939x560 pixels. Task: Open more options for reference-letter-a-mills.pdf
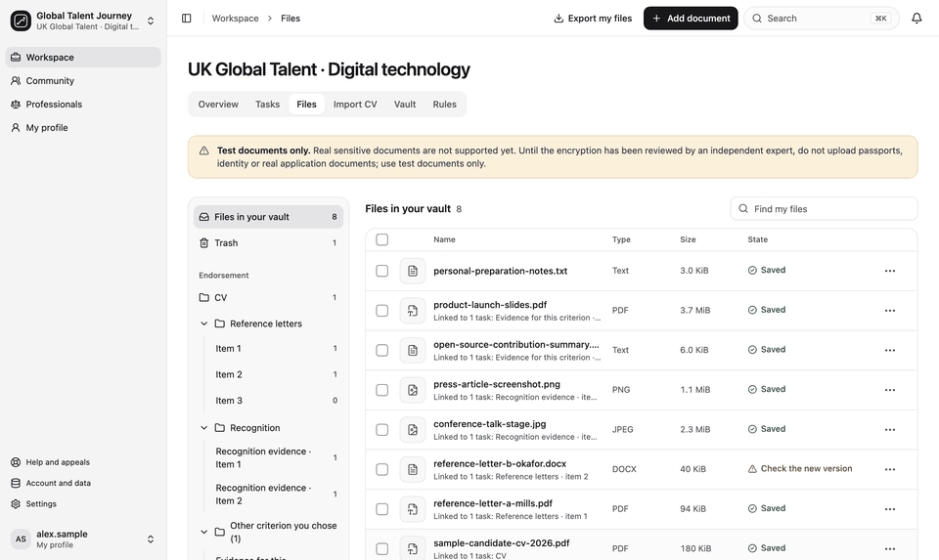[890, 509]
